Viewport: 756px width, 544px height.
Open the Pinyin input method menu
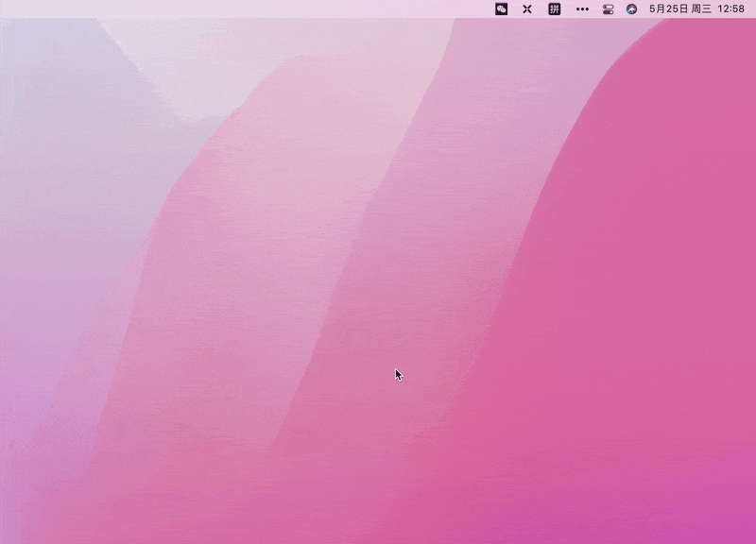(x=555, y=8)
